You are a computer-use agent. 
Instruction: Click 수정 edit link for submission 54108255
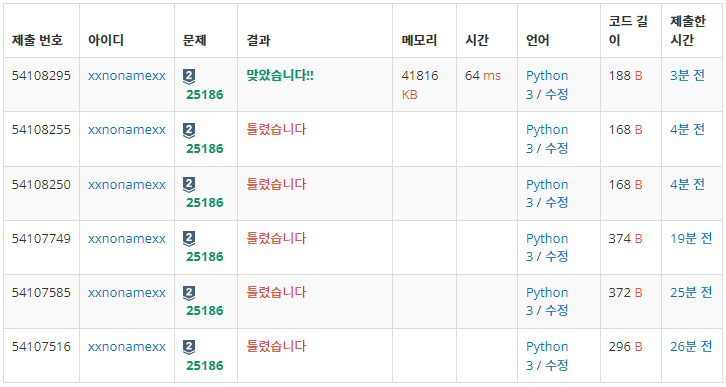pos(557,149)
